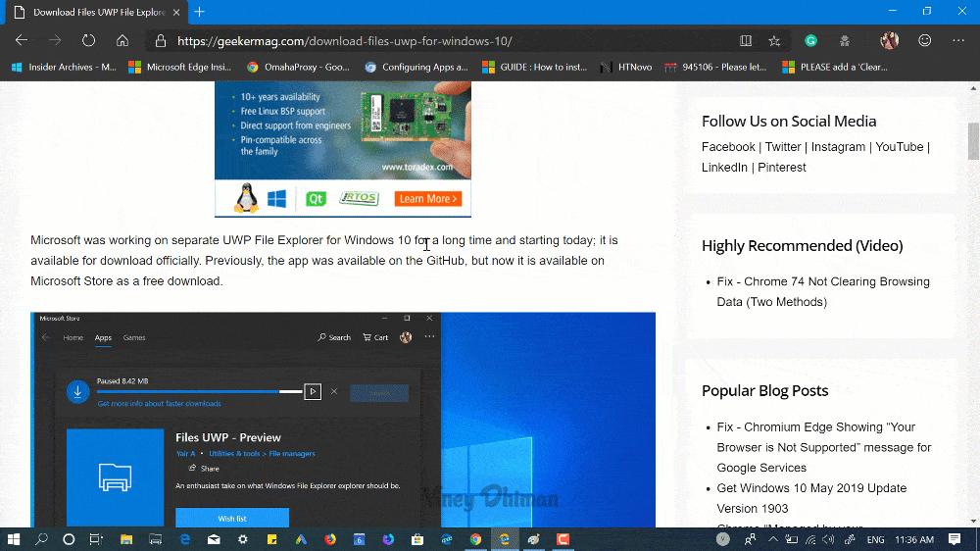Click the forward navigation arrow

[55, 40]
